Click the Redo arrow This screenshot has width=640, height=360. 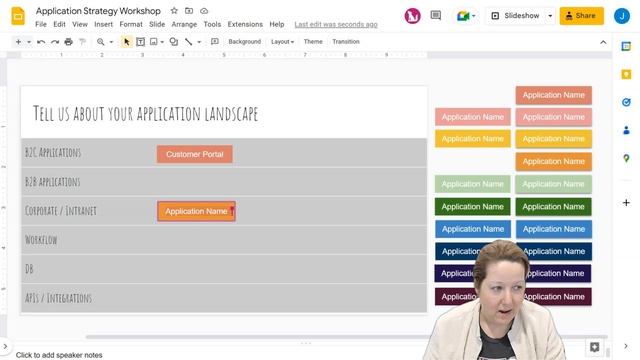[55, 42]
